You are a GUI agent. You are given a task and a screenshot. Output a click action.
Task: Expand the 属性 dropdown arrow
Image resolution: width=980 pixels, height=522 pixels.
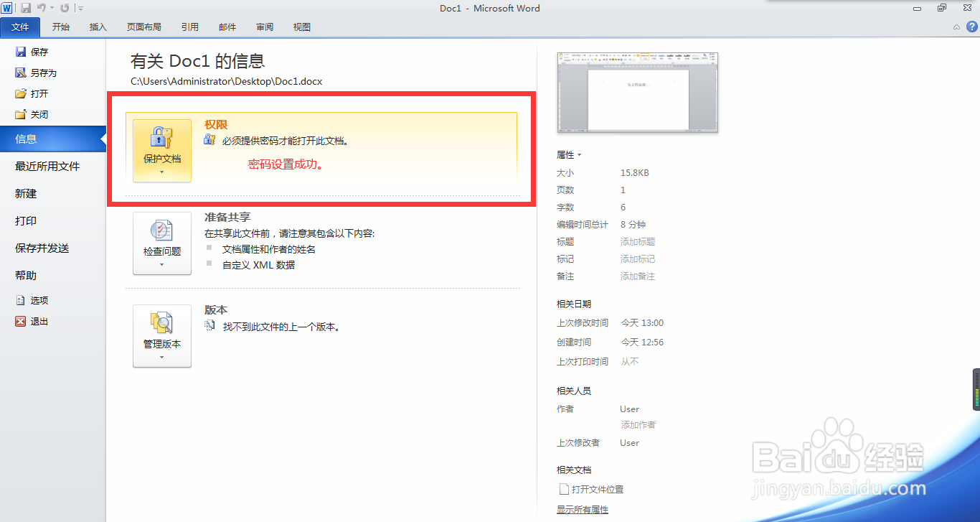[579, 155]
